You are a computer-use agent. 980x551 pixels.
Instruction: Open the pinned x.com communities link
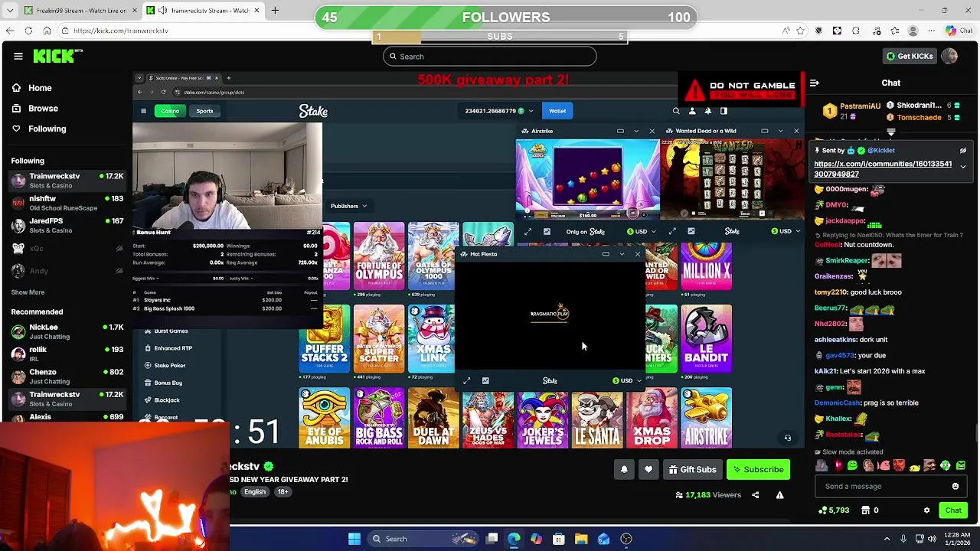tap(883, 169)
